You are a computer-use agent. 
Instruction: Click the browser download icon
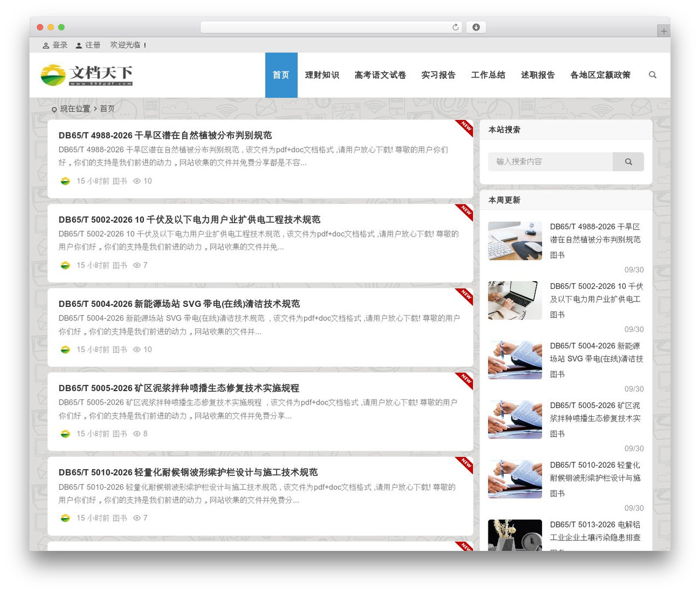[x=476, y=27]
